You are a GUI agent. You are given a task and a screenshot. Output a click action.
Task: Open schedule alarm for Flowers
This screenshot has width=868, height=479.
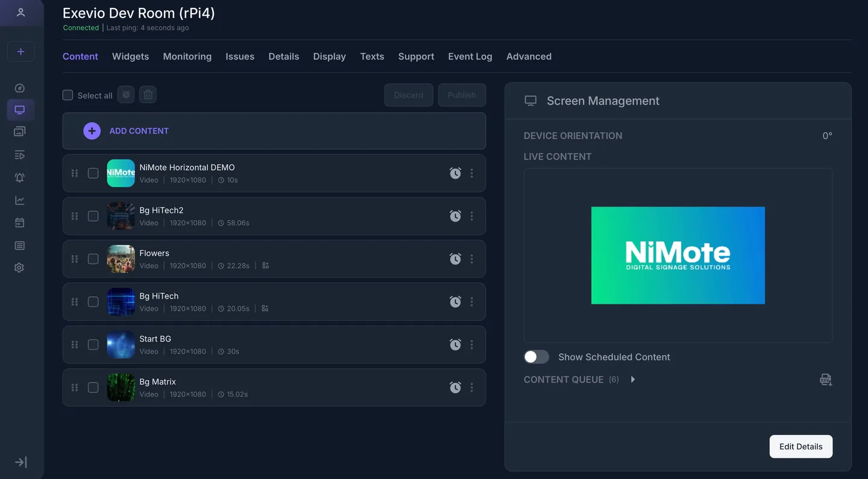point(455,259)
